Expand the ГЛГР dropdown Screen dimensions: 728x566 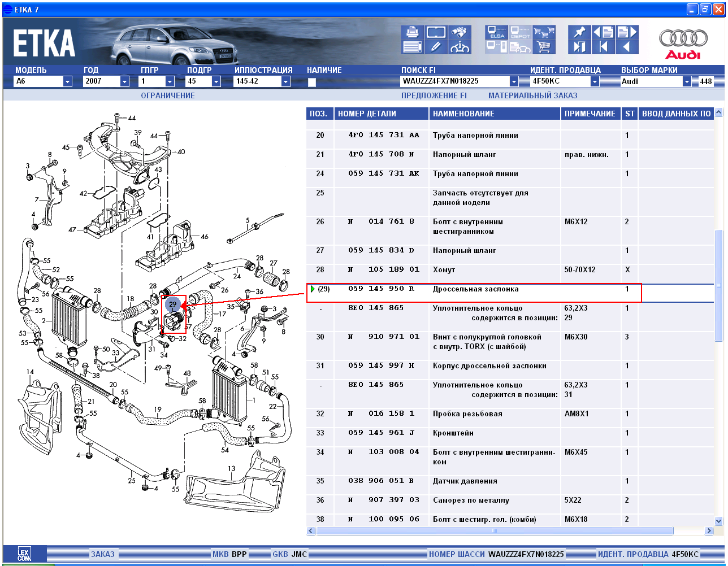coord(170,81)
